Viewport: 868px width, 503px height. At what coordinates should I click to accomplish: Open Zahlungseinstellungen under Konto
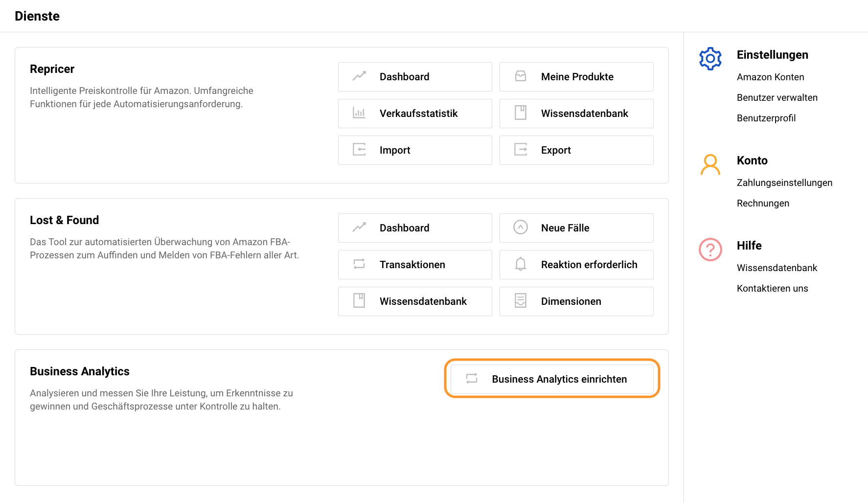click(x=784, y=183)
